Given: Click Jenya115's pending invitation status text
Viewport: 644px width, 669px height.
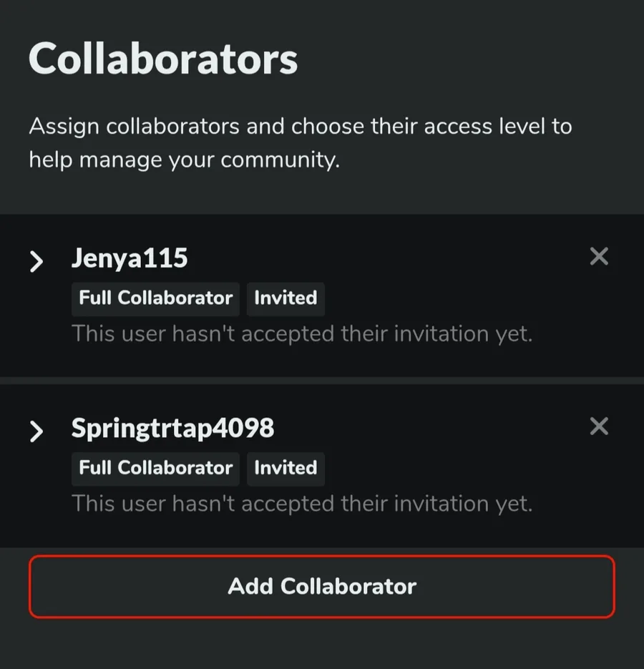Looking at the screenshot, I should click(x=302, y=333).
